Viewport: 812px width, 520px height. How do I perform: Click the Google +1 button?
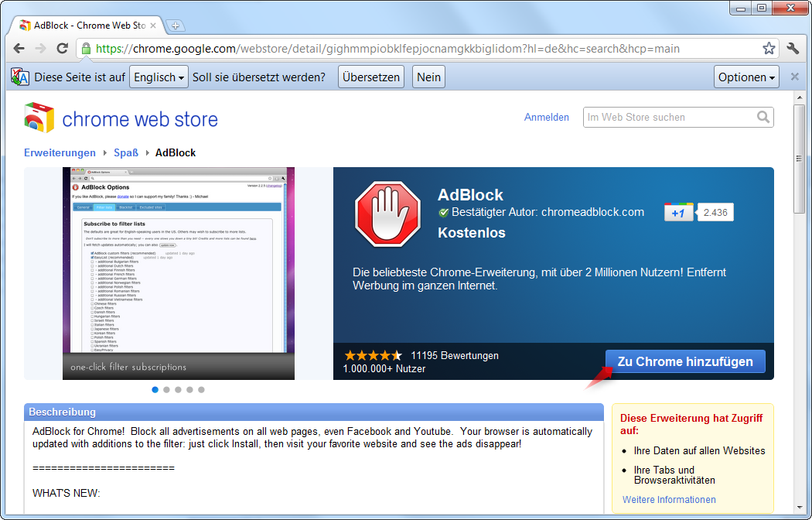[679, 212]
